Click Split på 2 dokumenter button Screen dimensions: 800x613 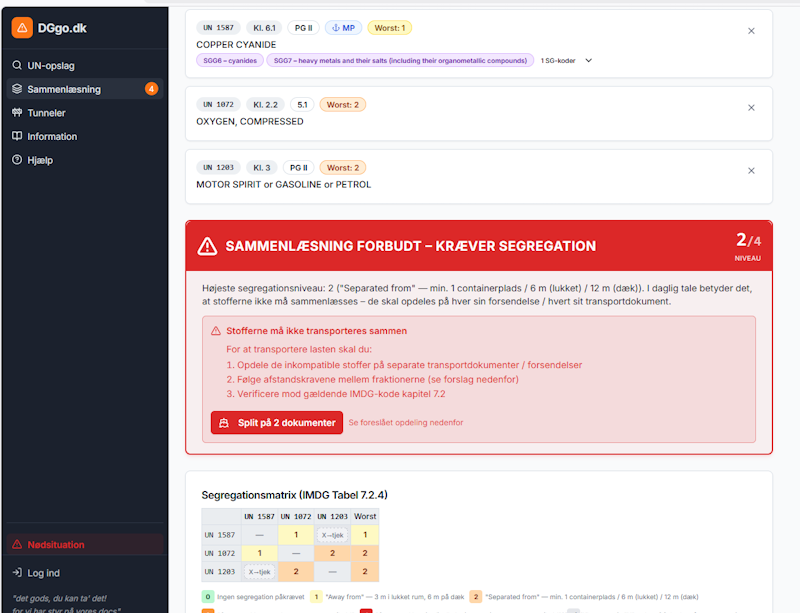tap(277, 423)
